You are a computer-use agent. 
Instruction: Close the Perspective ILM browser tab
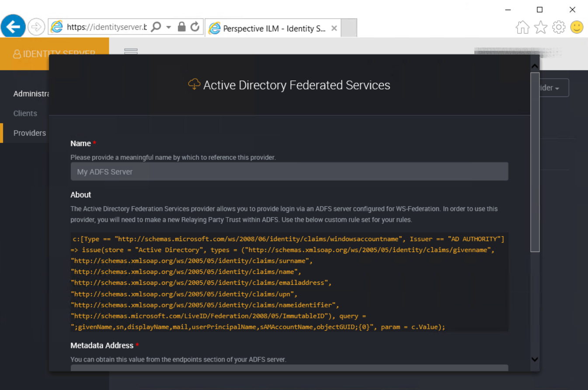click(x=334, y=28)
